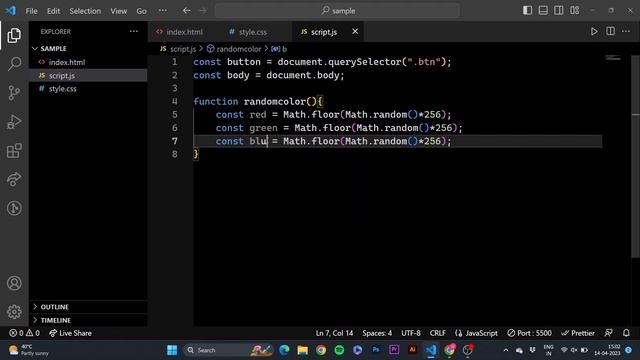The image size is (640, 360).
Task: Switch to the style.css tab
Action: pos(248,32)
